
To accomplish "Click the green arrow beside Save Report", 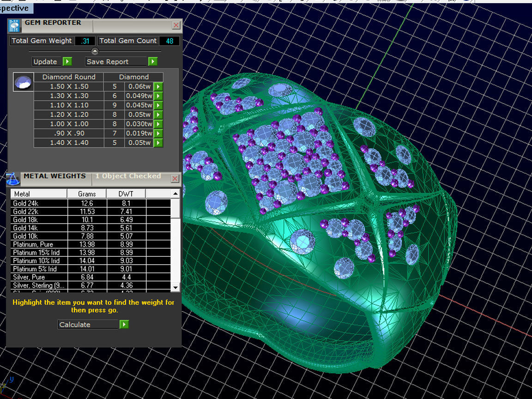I will coord(153,61).
